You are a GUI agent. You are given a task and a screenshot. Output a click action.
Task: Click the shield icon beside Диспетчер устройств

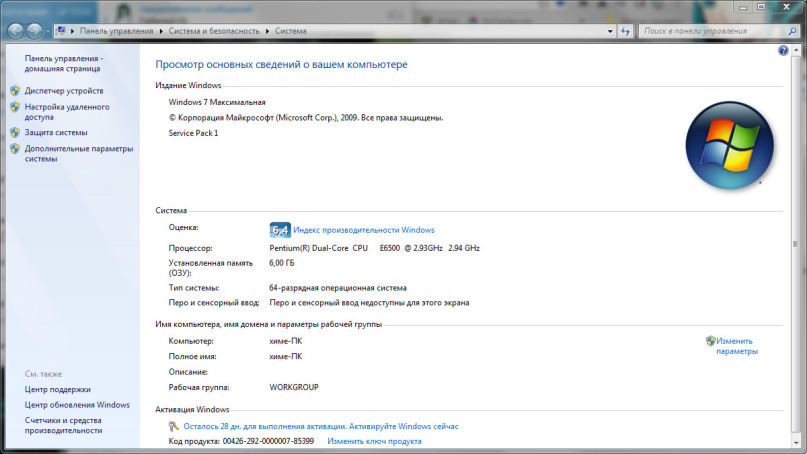click(x=15, y=91)
